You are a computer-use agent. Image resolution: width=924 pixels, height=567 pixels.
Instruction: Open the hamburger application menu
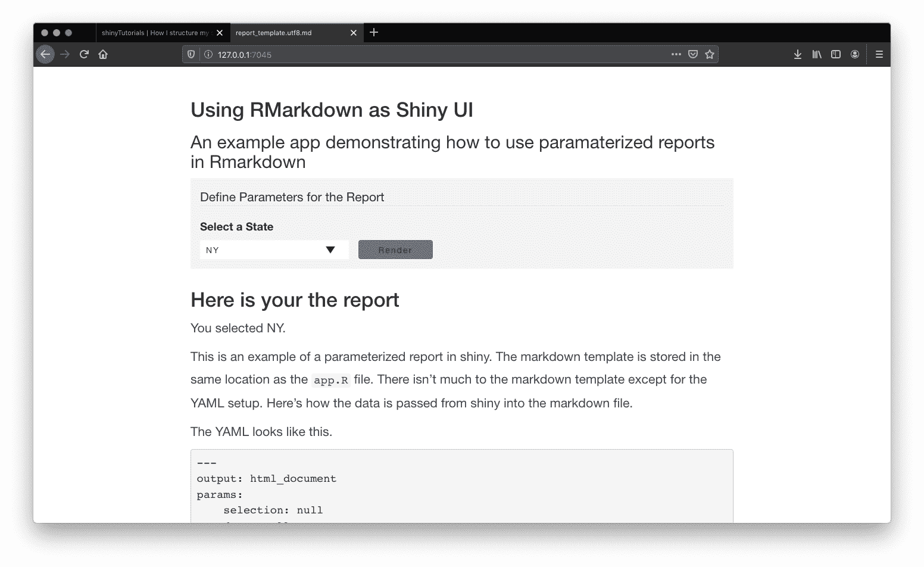pyautogui.click(x=879, y=54)
